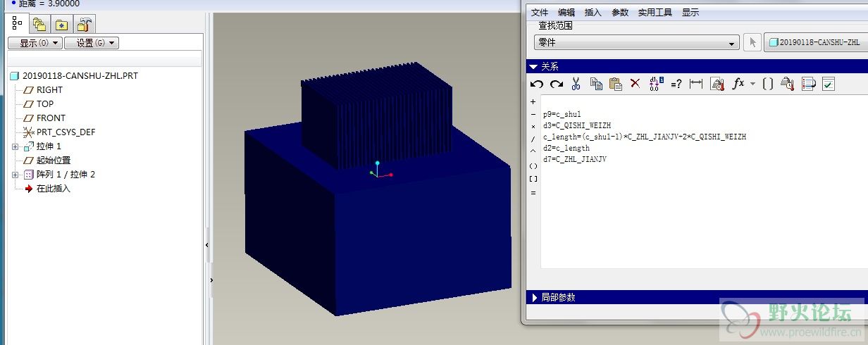Open the Folder Browser tab
868x345 pixels.
click(x=40, y=25)
